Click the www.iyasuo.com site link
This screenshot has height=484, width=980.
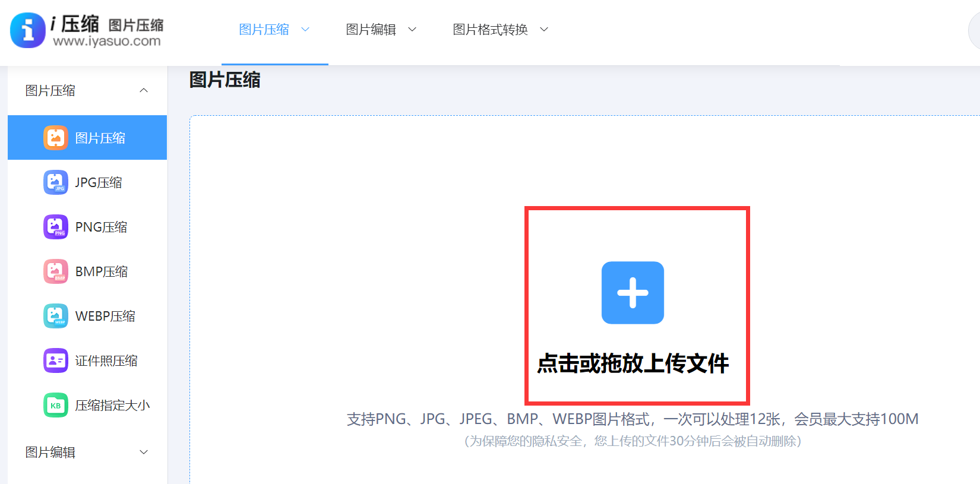(x=107, y=41)
